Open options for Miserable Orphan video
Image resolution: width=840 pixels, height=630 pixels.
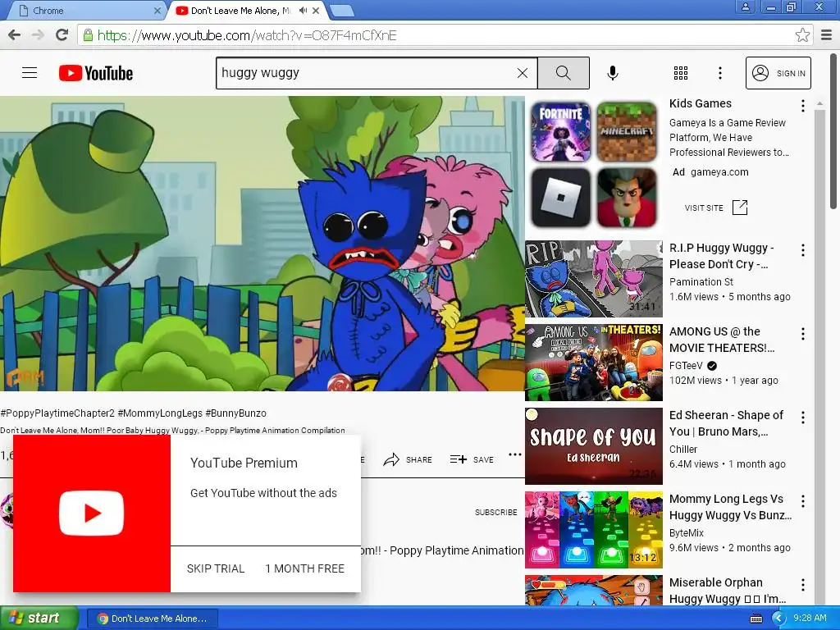pos(802,584)
